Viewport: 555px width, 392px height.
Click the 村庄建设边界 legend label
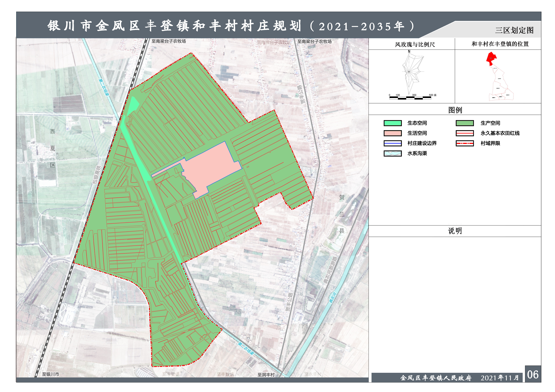pyautogui.click(x=422, y=143)
